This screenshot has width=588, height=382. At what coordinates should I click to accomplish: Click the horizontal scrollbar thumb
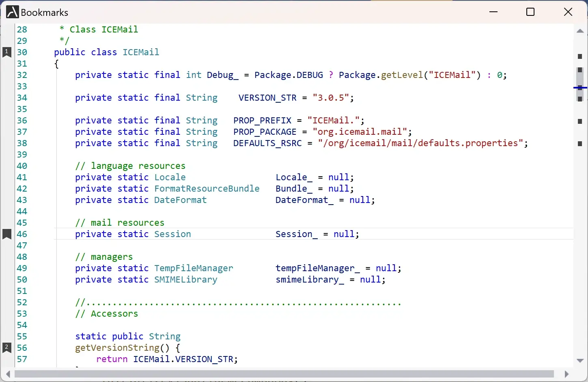click(284, 374)
